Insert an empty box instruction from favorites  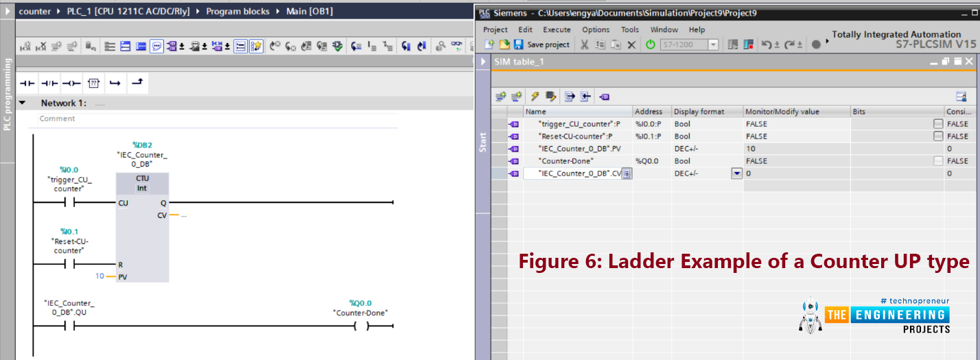click(93, 83)
